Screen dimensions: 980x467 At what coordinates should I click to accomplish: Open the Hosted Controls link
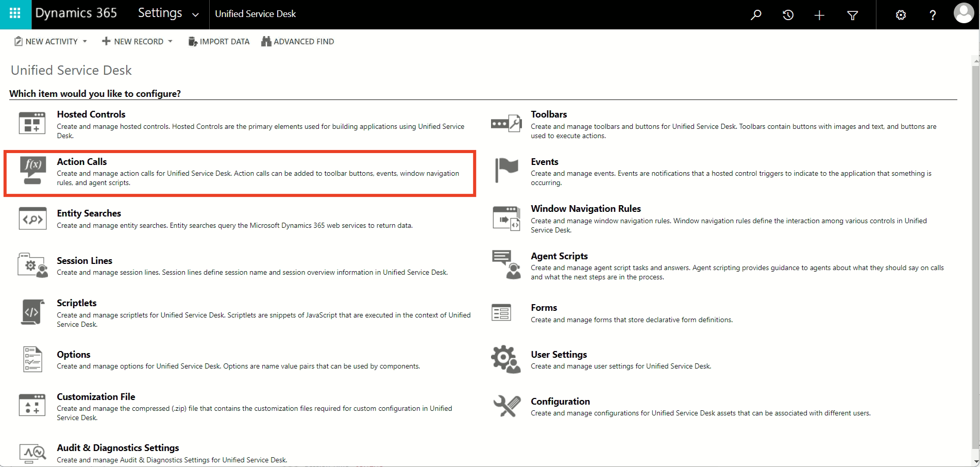91,114
